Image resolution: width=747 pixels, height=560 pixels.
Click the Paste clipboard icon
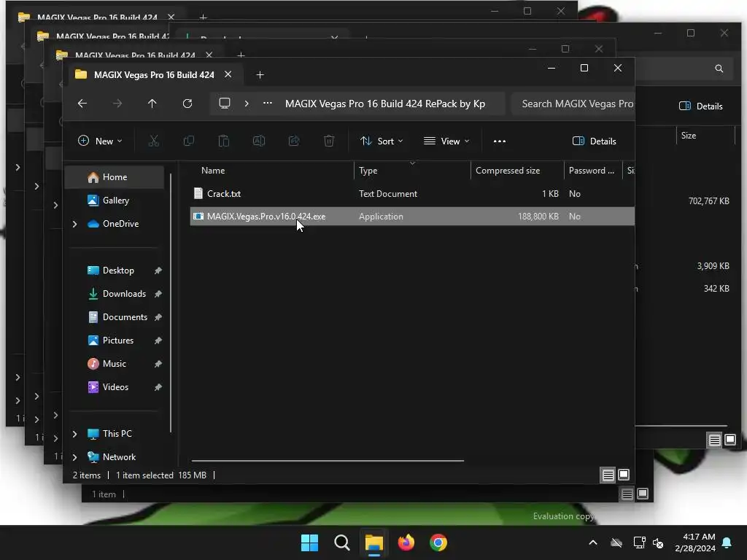(x=223, y=141)
